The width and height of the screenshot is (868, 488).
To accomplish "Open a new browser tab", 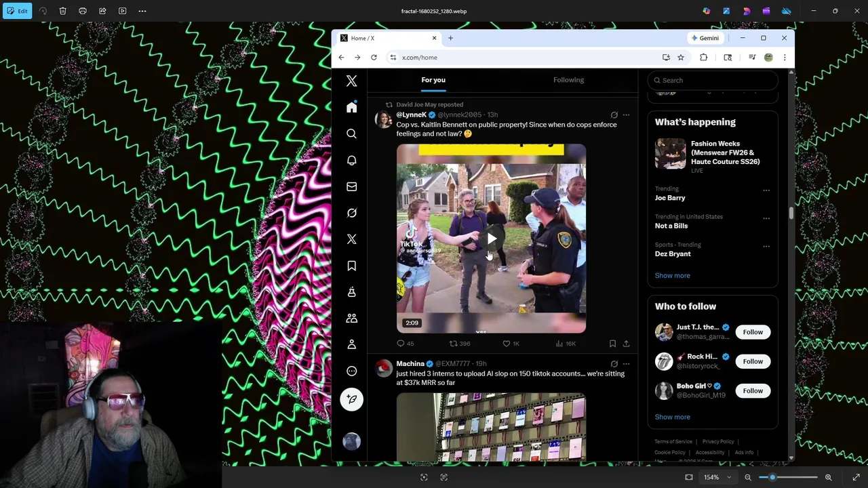I will pos(450,38).
